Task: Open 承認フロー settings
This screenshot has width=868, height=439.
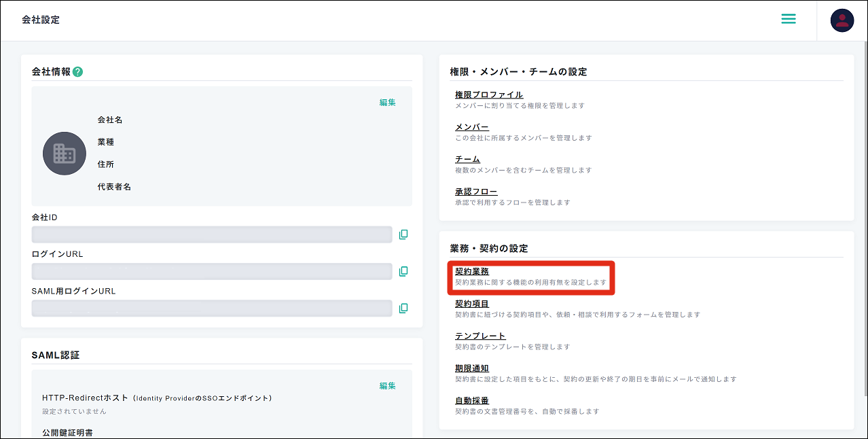Action: click(475, 192)
